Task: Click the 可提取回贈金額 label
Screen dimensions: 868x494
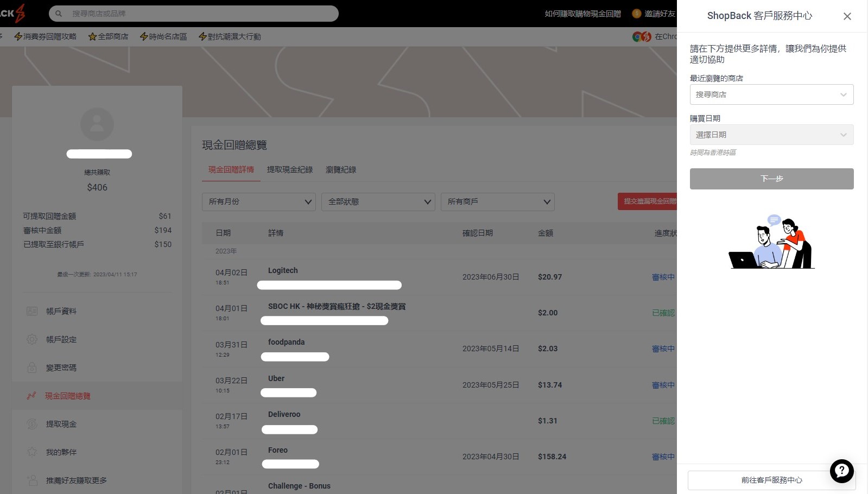Action: [49, 216]
